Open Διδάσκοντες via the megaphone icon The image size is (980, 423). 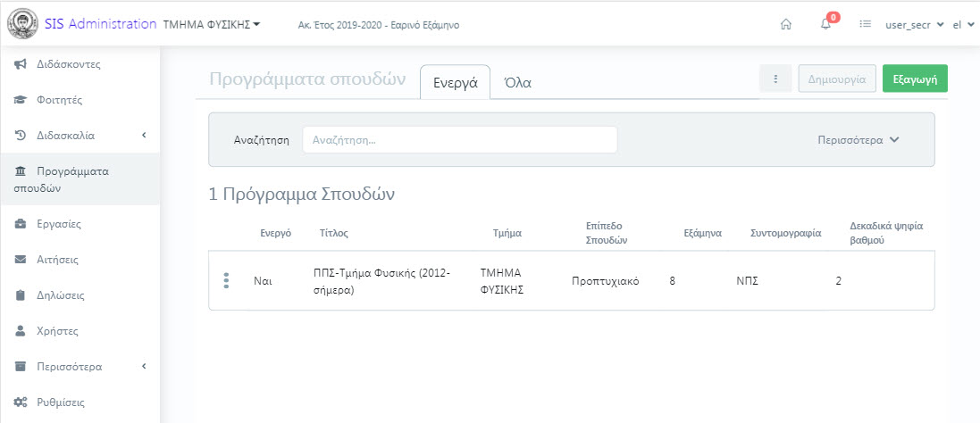tap(20, 64)
